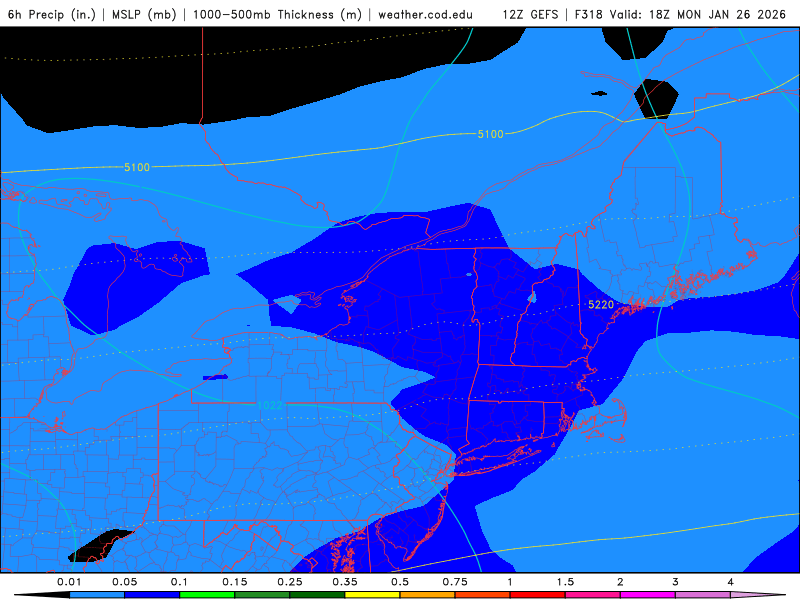Screen dimensions: 800x600
Task: Click the 0.05 legend value
Action: pos(124,582)
